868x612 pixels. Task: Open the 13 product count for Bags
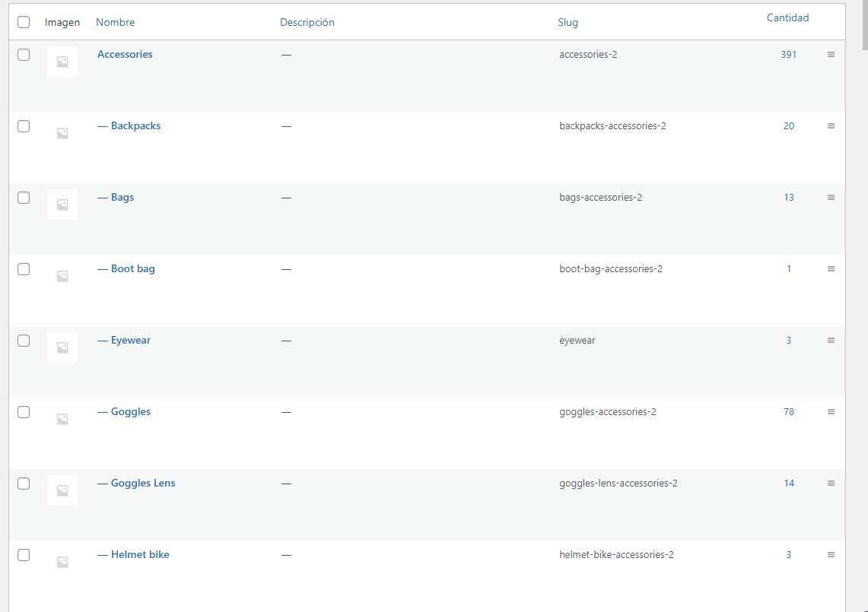(x=789, y=197)
